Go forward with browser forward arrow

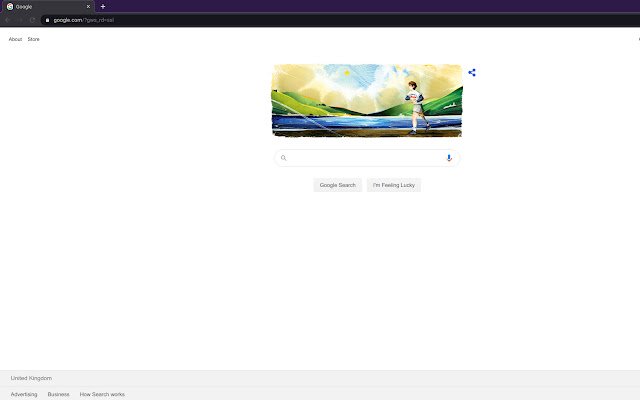(20, 20)
